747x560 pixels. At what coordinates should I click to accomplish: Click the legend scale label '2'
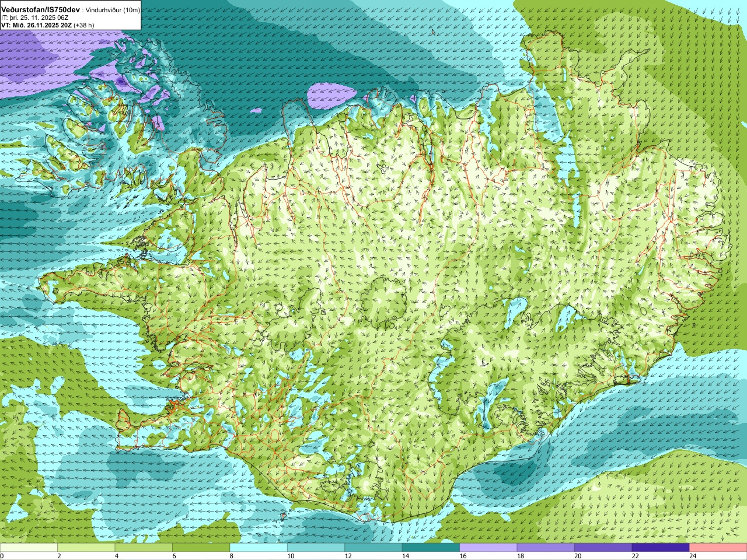click(x=59, y=556)
